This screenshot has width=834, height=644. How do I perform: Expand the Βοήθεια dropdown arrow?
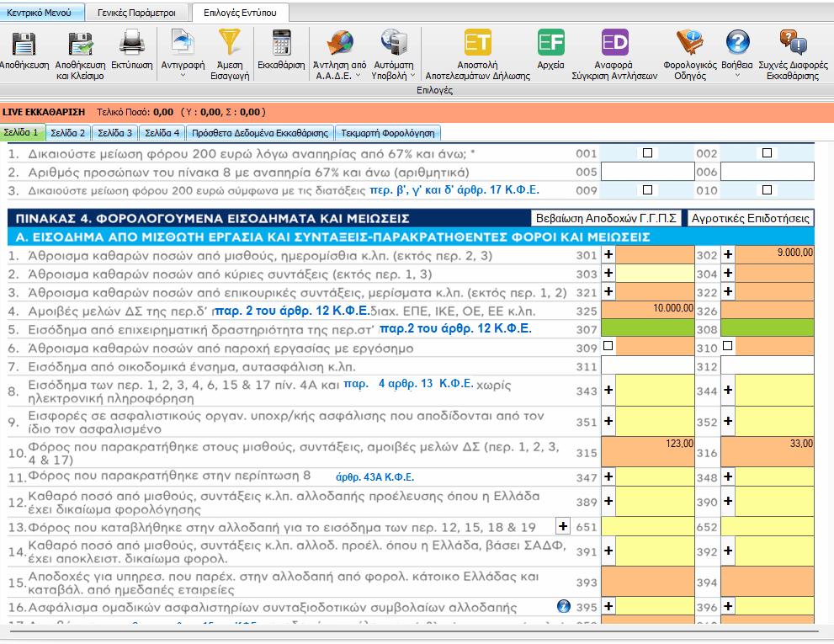coord(737,75)
